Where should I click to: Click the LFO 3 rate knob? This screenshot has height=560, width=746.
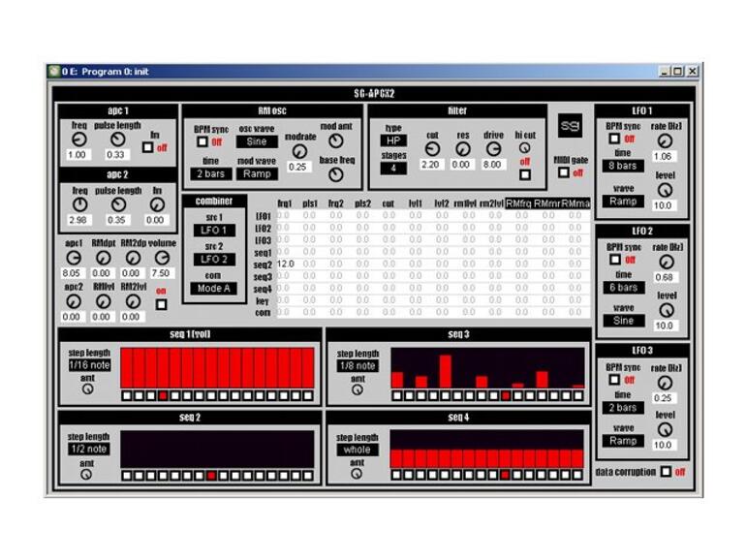tap(665, 383)
